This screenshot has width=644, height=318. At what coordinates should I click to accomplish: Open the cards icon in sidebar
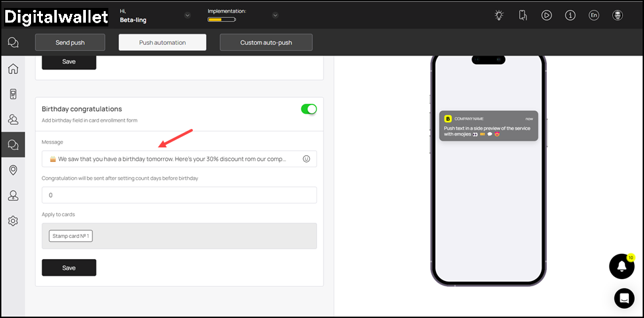[13, 94]
